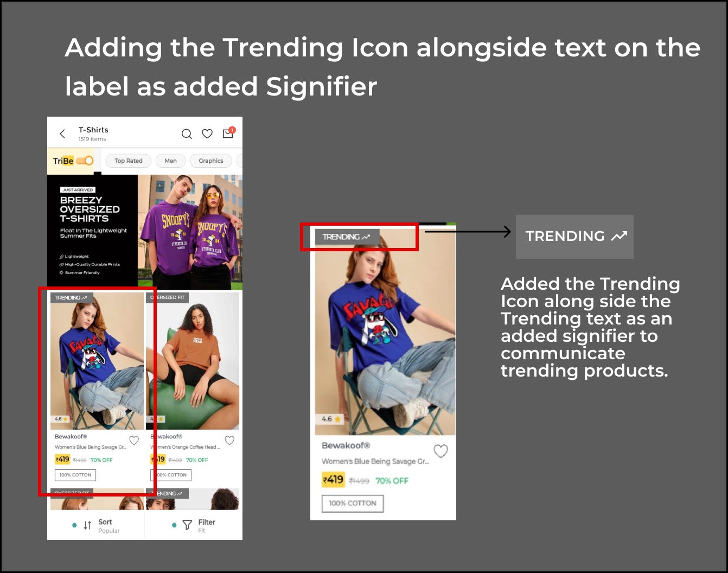Tap the back arrow beside T-Shirts
The width and height of the screenshot is (728, 573).
point(62,133)
